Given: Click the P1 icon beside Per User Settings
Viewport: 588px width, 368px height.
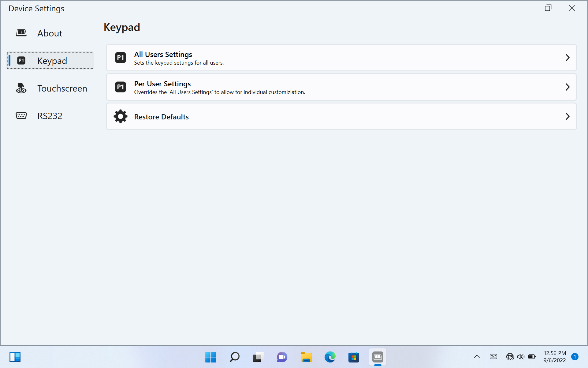Looking at the screenshot, I should [120, 87].
